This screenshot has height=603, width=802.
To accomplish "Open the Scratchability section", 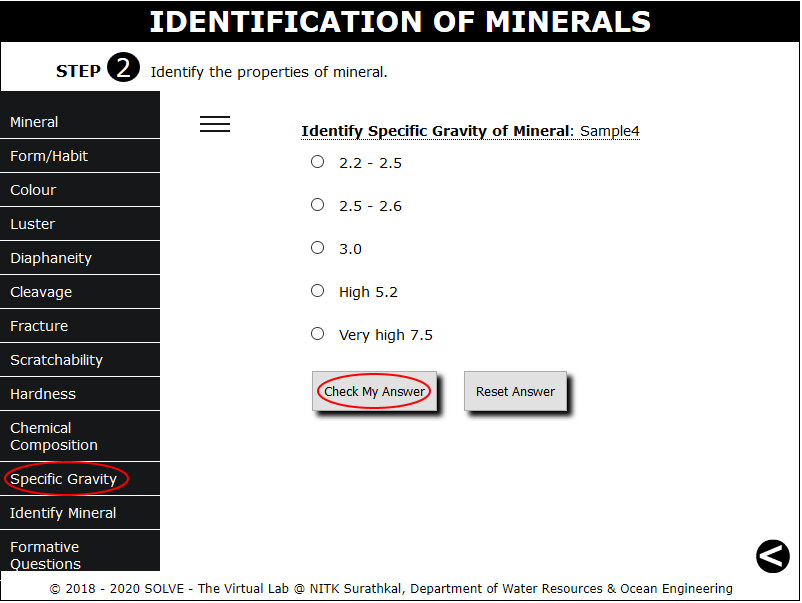I will pos(80,360).
